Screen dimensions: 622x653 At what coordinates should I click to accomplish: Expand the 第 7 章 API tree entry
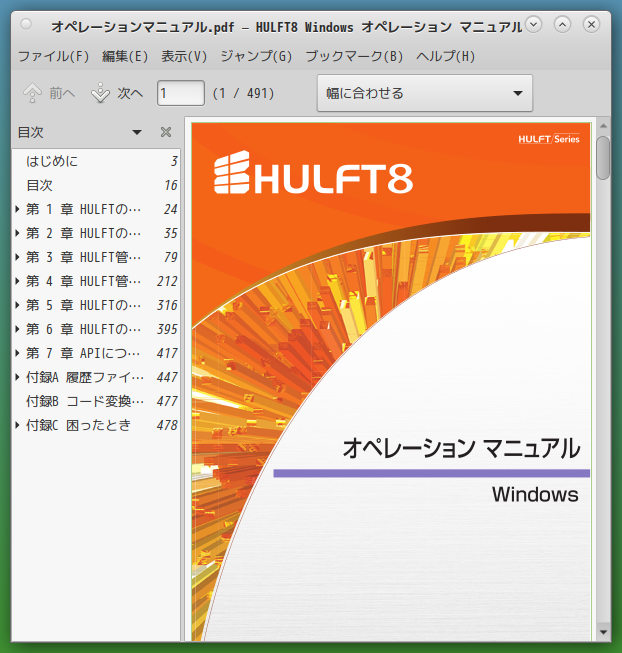tap(17, 353)
